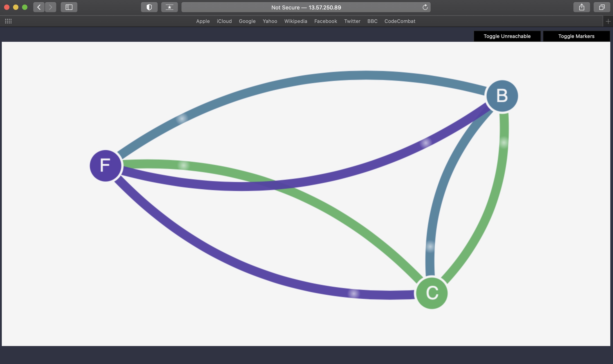Viewport: 613px width, 364px height.
Task: Open the favorites grid icon
Action: 8,21
